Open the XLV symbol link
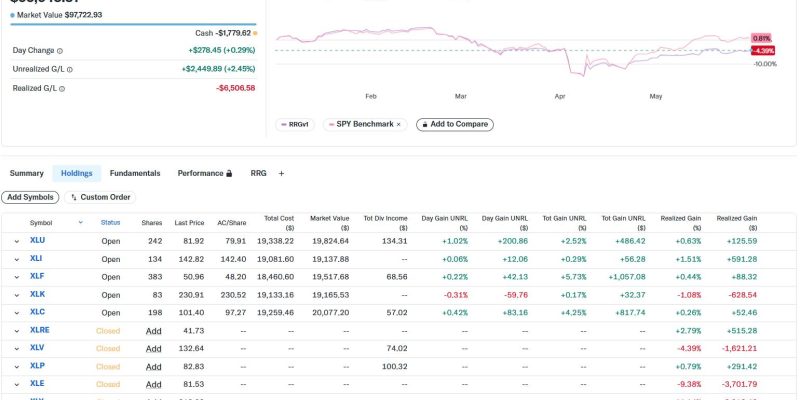800x400 pixels. click(x=37, y=348)
